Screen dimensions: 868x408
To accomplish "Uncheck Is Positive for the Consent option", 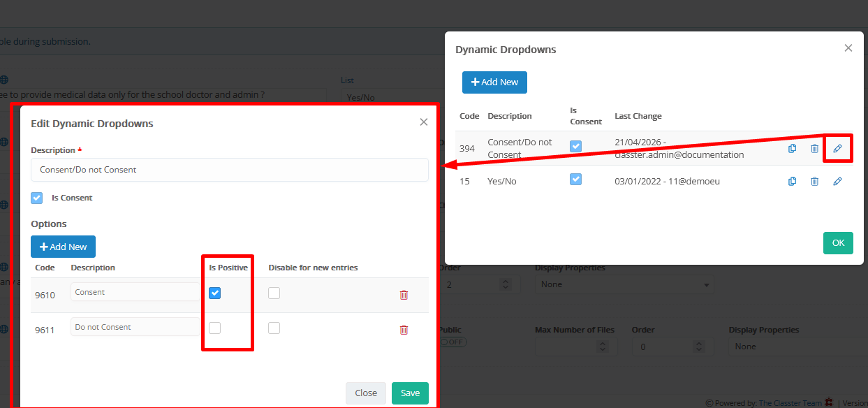I will 215,293.
